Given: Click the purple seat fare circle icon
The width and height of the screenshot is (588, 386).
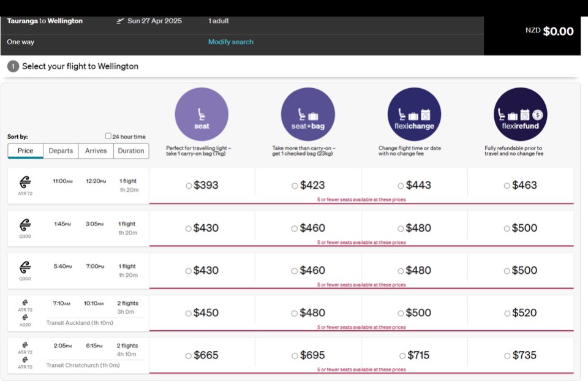Looking at the screenshot, I should pos(202,115).
